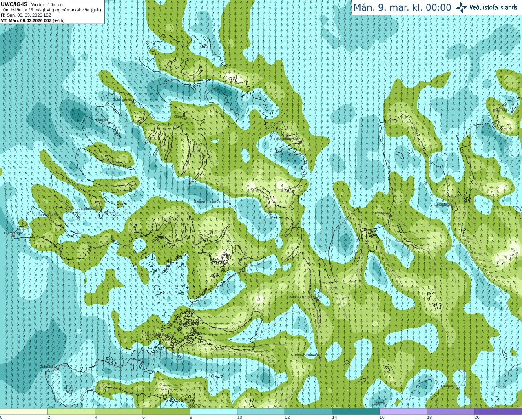Click the Holtavörðuheiði label

coord(306,355)
